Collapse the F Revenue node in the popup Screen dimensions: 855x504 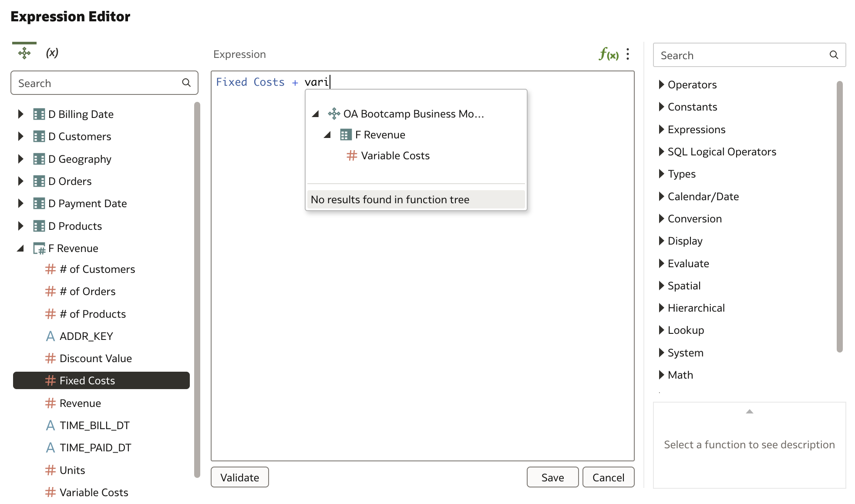pos(327,135)
